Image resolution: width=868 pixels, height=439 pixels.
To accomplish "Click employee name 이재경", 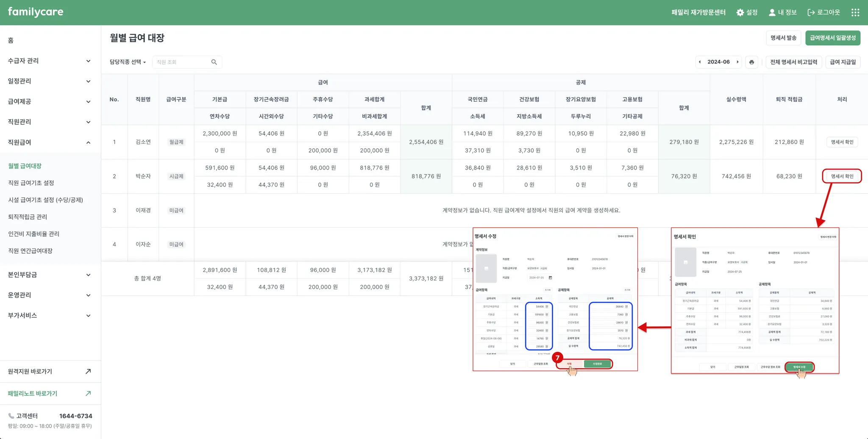I will point(143,210).
